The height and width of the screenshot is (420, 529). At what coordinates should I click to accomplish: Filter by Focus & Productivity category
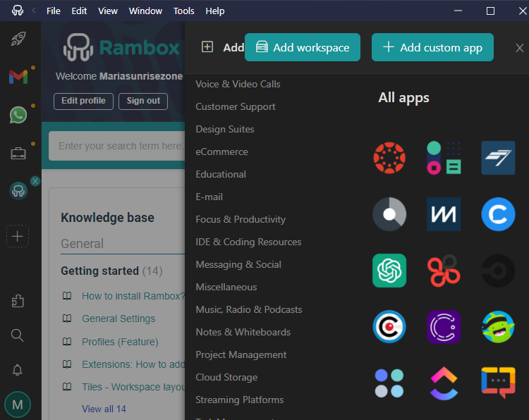241,219
